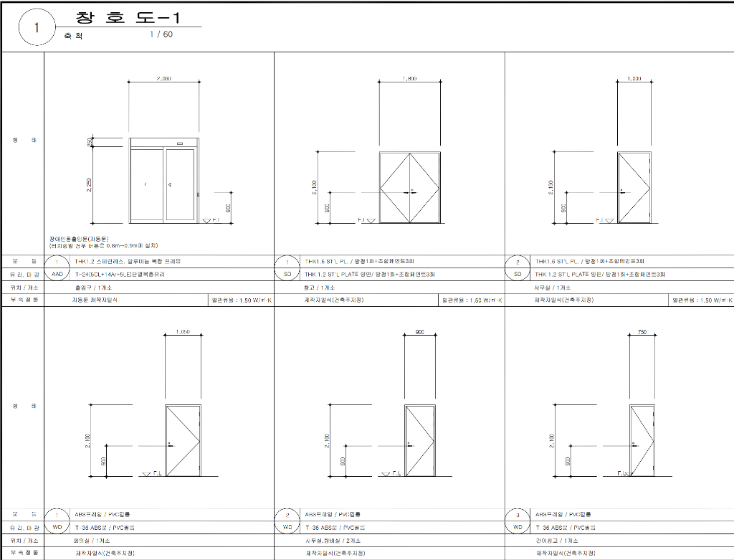Click the 자동문 제작자일식 hardware cell
Viewport: 734px width, 560px height.
95,300
